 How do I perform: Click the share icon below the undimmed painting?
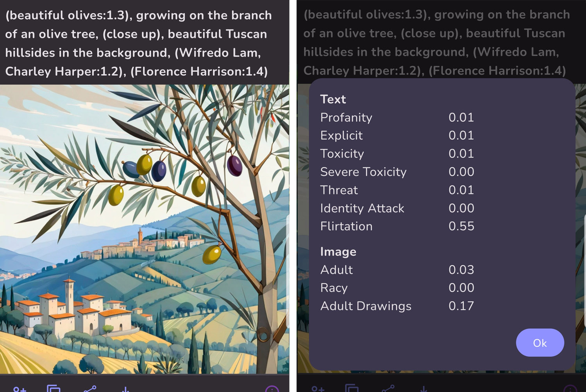click(x=90, y=389)
